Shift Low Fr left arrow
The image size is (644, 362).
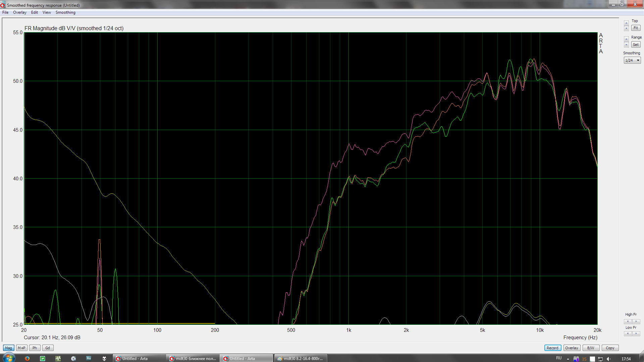tap(628, 334)
